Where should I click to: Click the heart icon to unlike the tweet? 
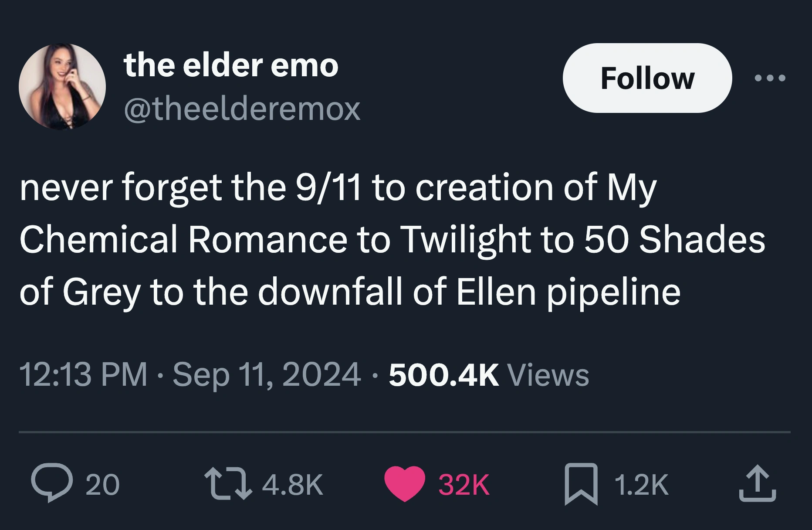pos(404,482)
